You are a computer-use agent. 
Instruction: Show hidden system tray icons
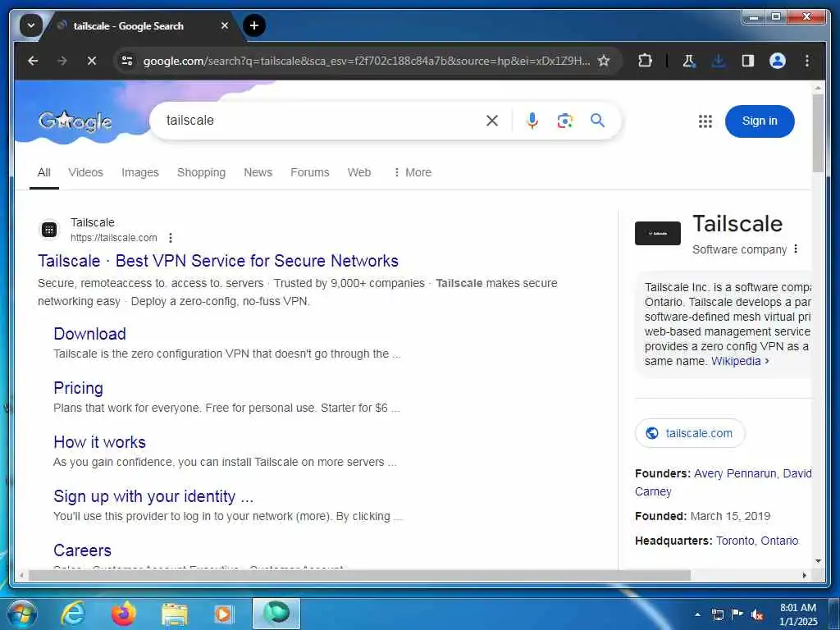pos(697,614)
